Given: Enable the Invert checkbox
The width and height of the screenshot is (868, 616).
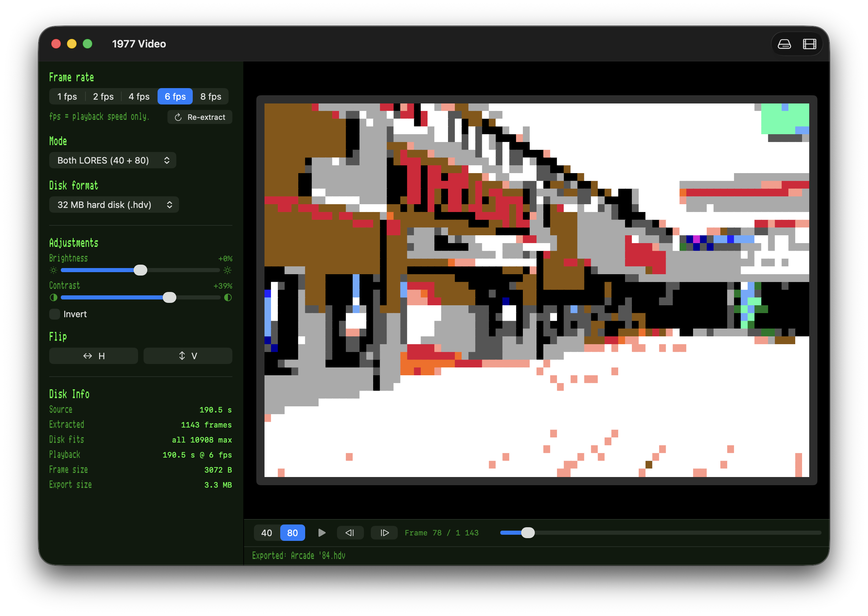Looking at the screenshot, I should pyautogui.click(x=55, y=314).
